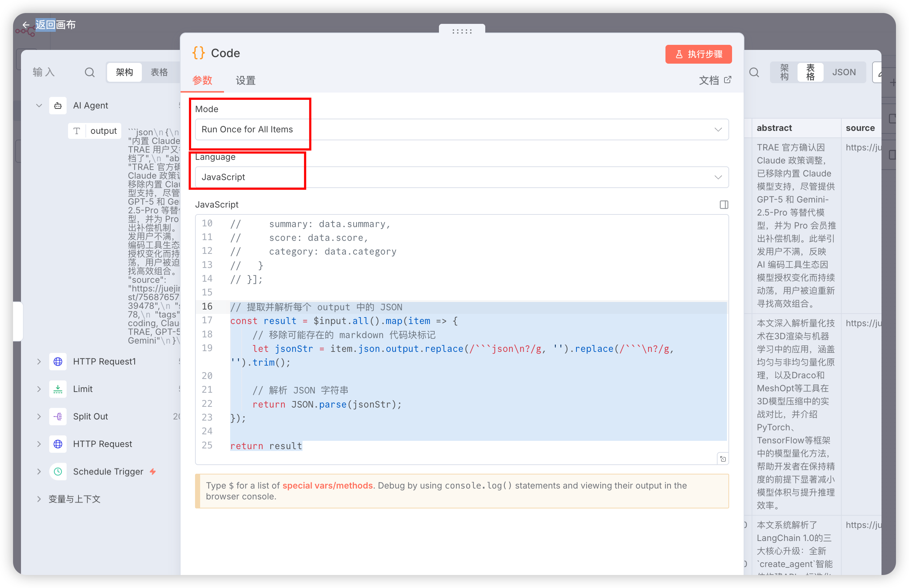The height and width of the screenshot is (588, 909).
Task: Click the Code panel title
Action: click(225, 53)
